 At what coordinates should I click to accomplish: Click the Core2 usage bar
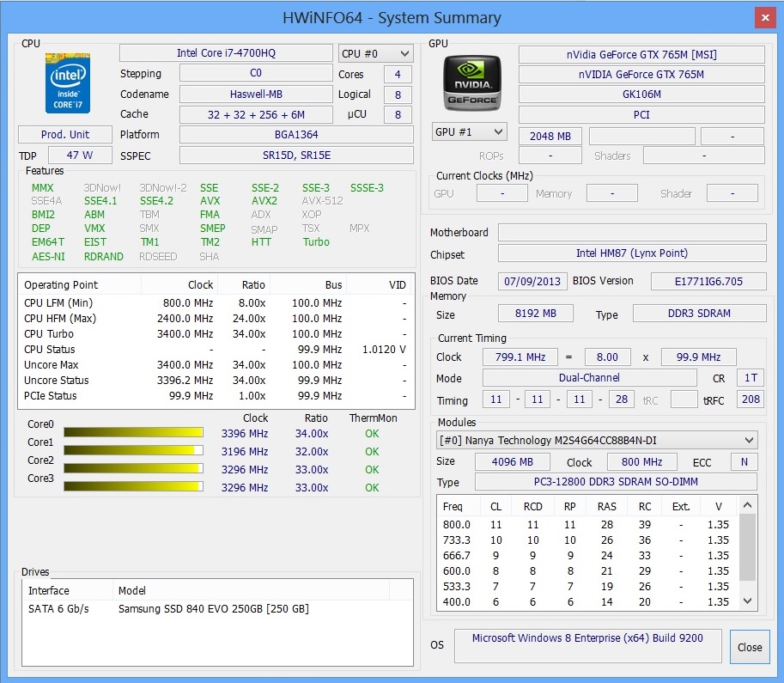click(133, 468)
